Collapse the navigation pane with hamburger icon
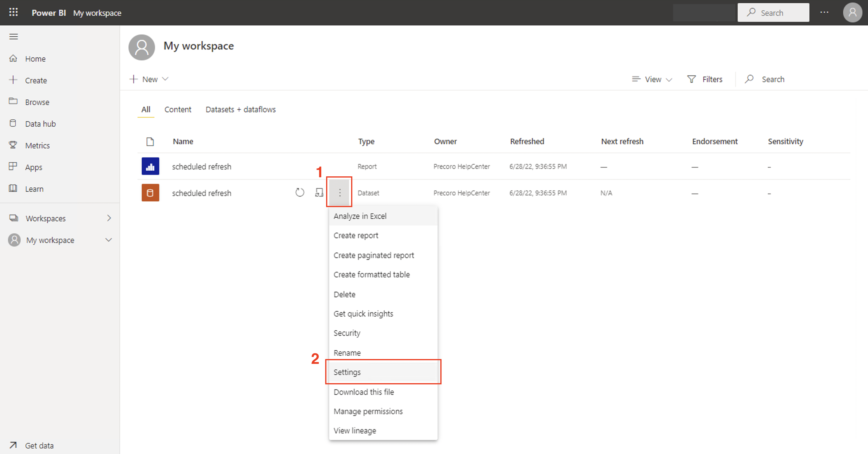 click(x=14, y=36)
